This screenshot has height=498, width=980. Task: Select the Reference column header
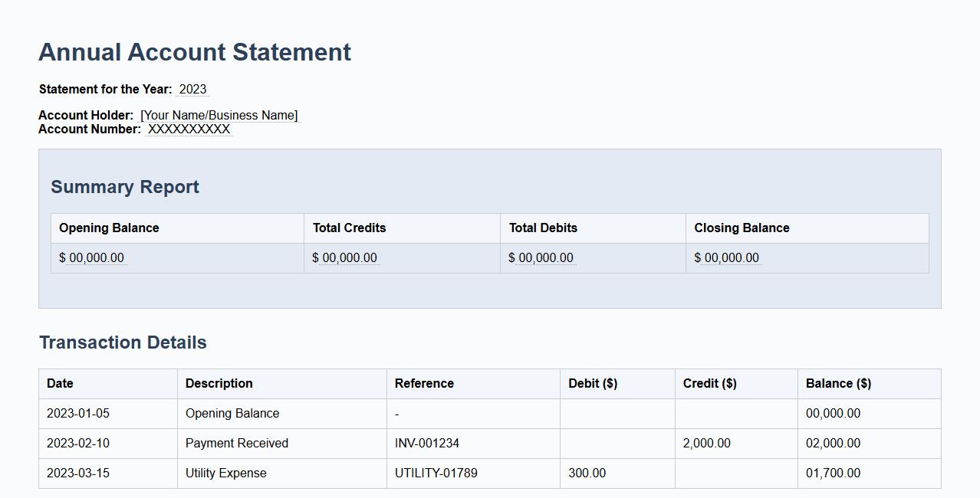[x=423, y=383]
